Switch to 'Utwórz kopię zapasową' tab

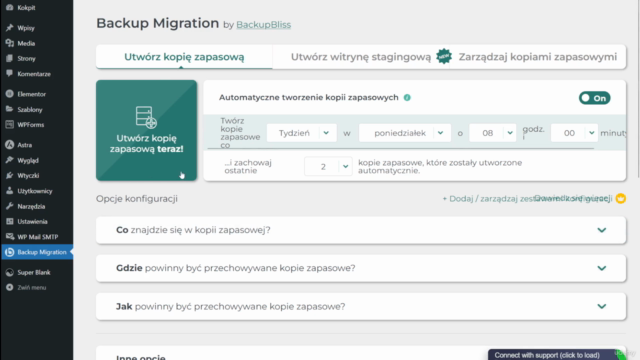(184, 57)
